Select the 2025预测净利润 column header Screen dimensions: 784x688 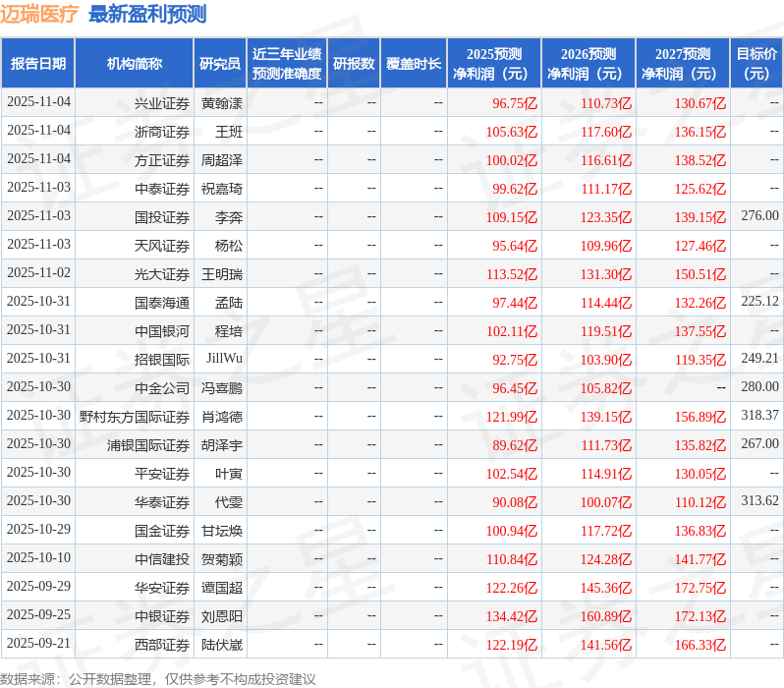494,64
